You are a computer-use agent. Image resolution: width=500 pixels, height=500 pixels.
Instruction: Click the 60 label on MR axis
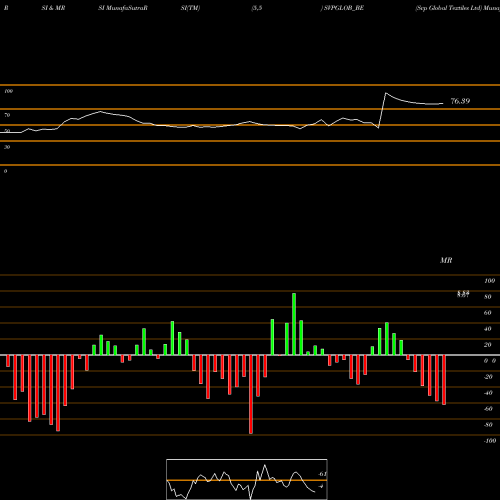pyautogui.click(x=488, y=313)
